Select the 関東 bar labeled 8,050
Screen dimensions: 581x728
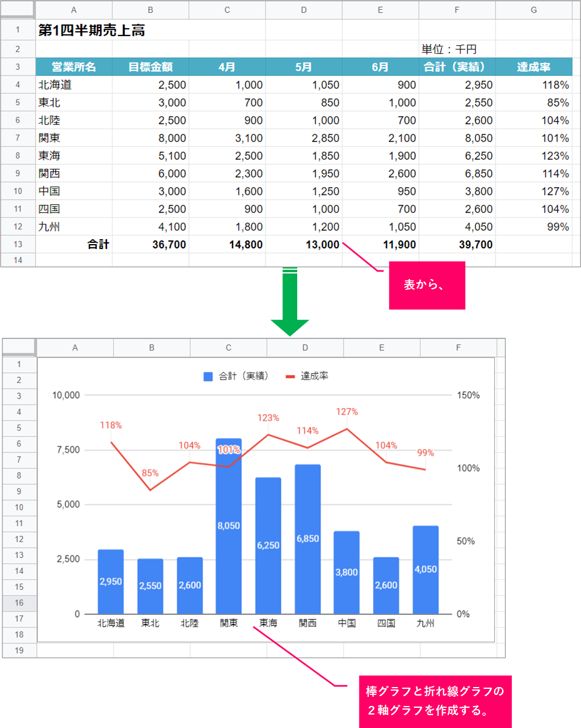coord(229,525)
